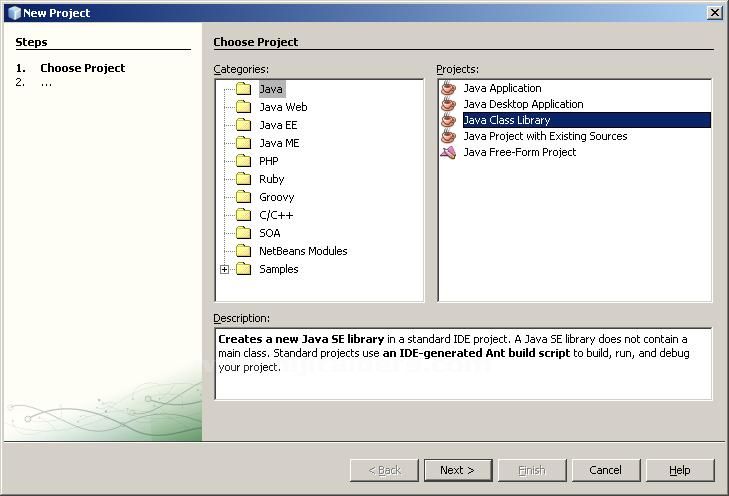Viewport: 729px width, 496px height.
Task: Click the Ruby folder icon
Action: (x=243, y=179)
